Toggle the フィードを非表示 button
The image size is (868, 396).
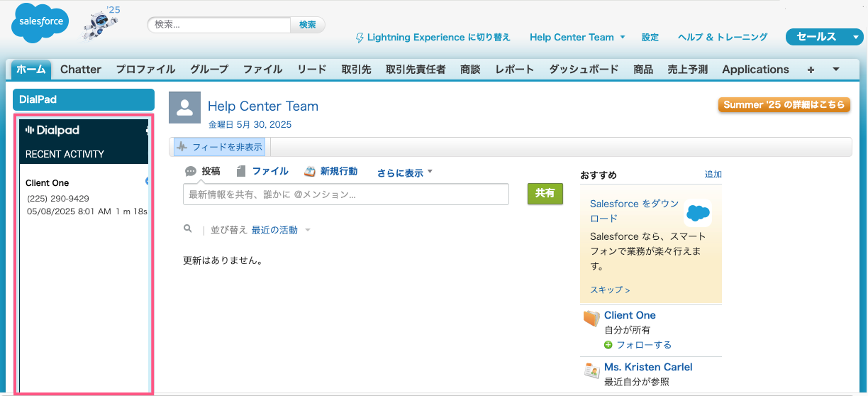[219, 147]
